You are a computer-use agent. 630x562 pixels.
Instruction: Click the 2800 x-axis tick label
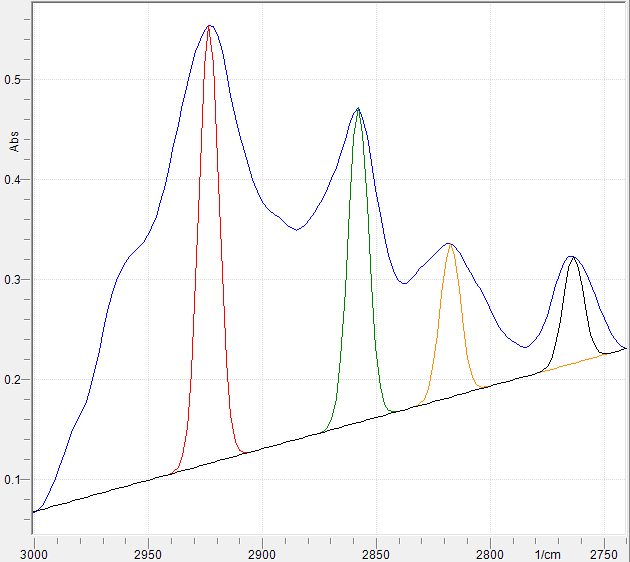pos(490,553)
